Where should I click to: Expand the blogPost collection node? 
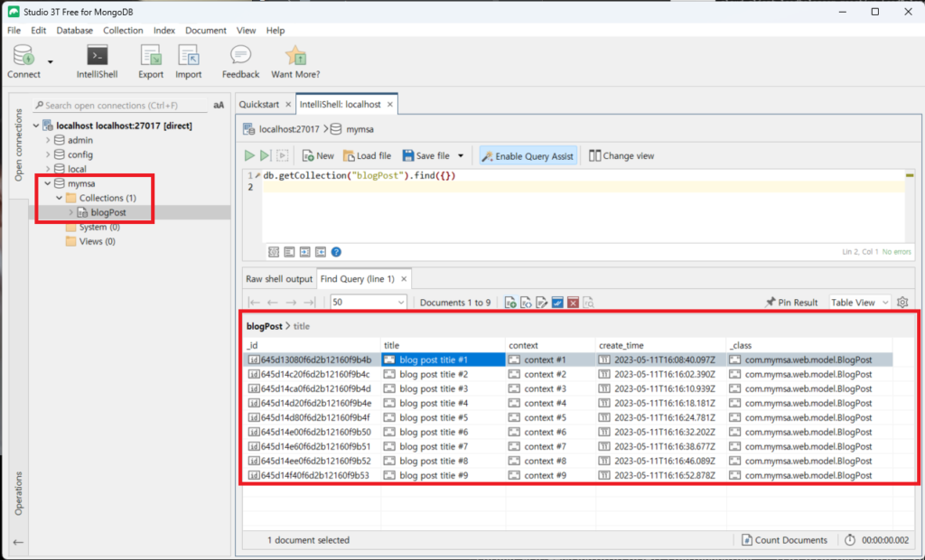pos(70,212)
